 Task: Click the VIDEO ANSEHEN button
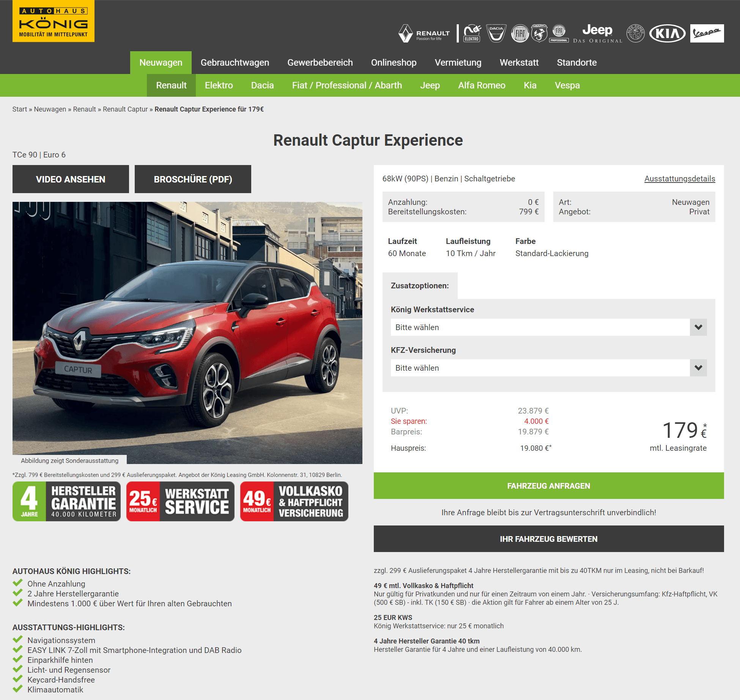(x=71, y=179)
